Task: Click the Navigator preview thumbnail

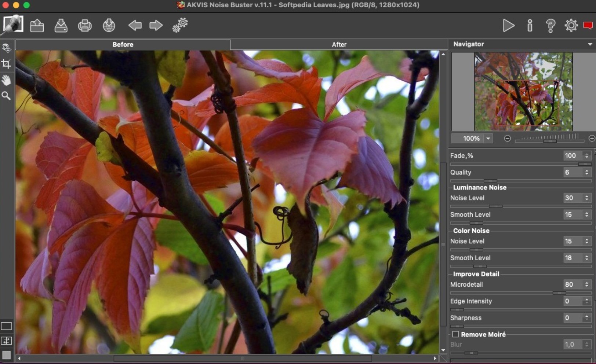Action: click(x=523, y=92)
